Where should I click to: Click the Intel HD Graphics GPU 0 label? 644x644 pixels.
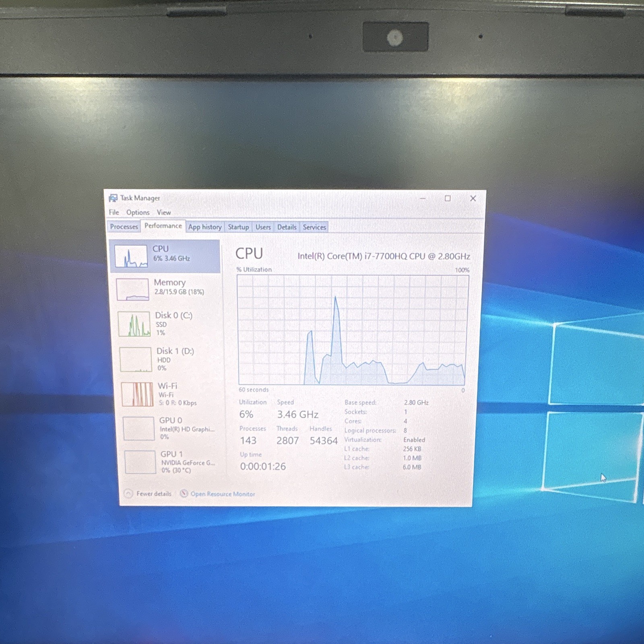point(187,429)
